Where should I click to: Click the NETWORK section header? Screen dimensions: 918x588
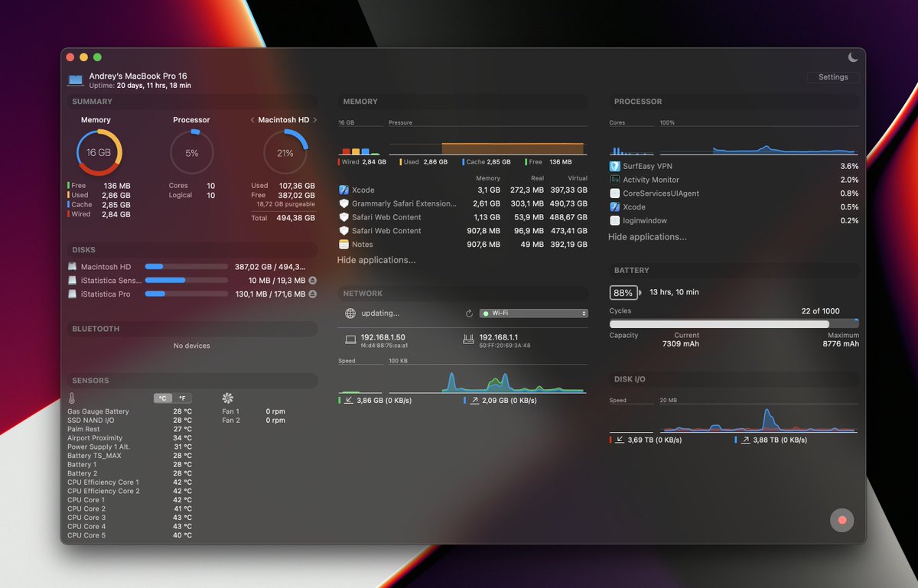point(463,294)
